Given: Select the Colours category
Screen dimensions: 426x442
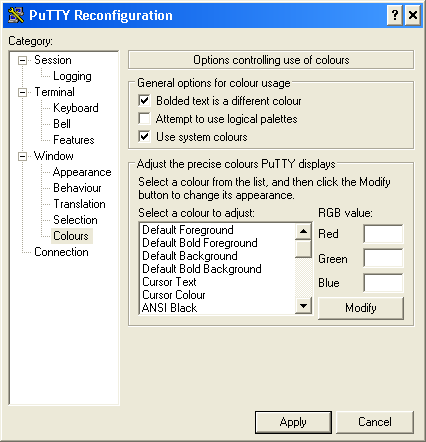Looking at the screenshot, I should [71, 236].
